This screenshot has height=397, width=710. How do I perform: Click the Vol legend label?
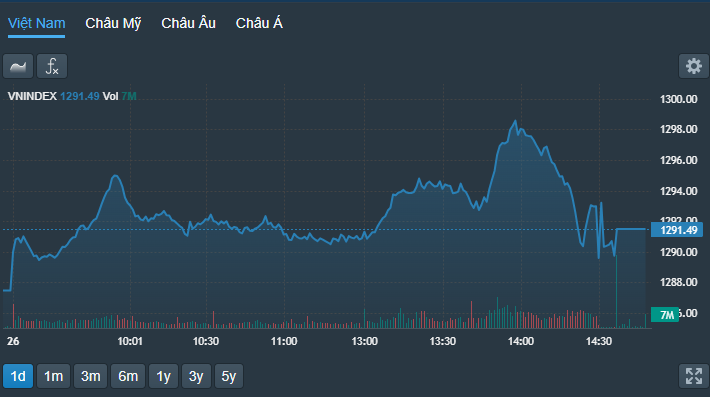point(110,96)
